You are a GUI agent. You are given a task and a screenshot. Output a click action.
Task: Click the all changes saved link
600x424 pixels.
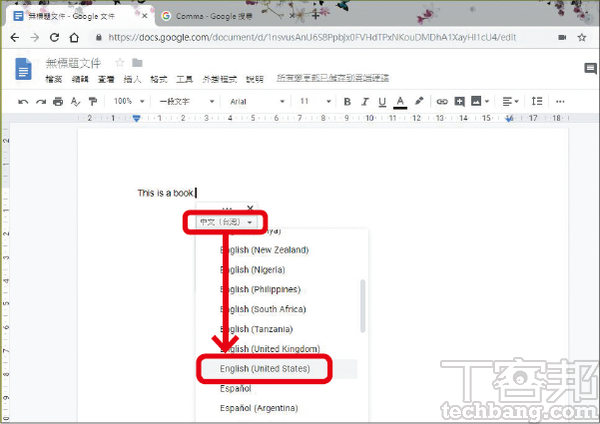tap(333, 78)
